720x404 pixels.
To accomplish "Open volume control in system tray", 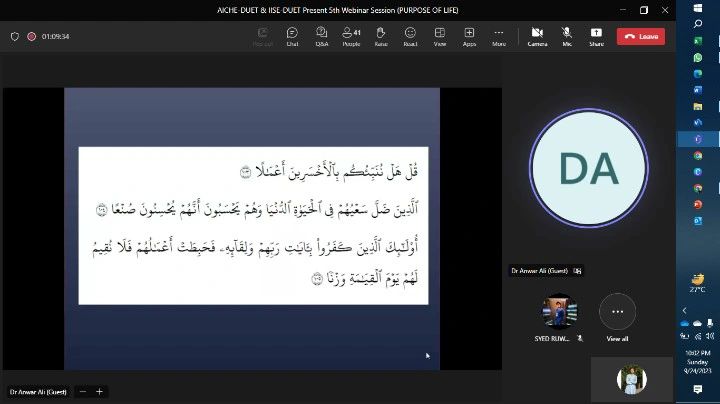I will 710,336.
